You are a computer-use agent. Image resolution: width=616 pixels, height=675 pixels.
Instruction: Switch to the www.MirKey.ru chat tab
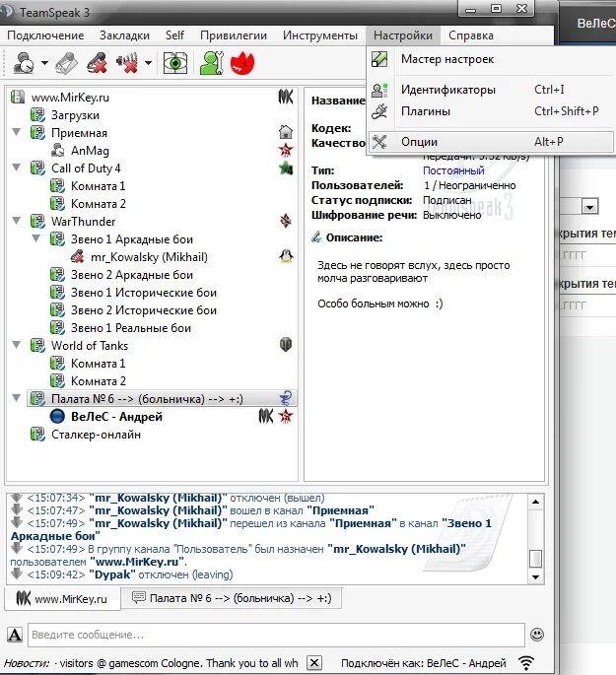(x=61, y=599)
